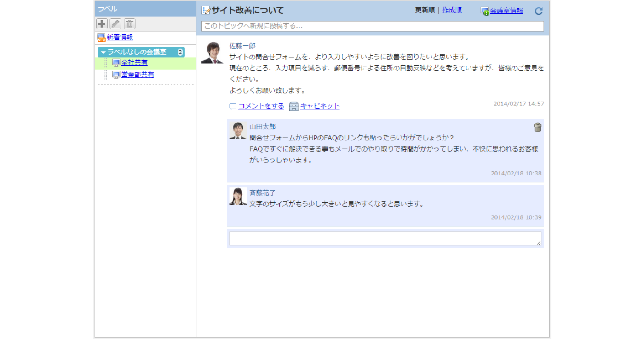The width and height of the screenshot is (644, 339).
Task: Sort posts by 更新順
Action: point(425,10)
